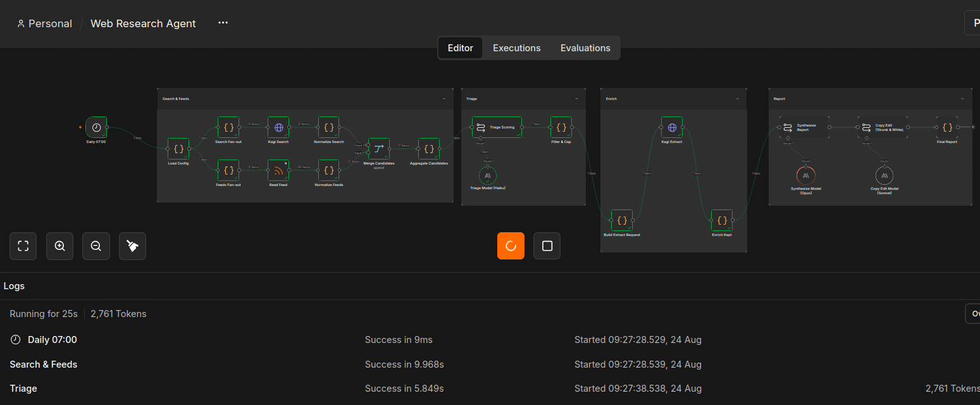The height and width of the screenshot is (405, 980).
Task: Click 'Success in 9ms' status text
Action: pos(399,340)
